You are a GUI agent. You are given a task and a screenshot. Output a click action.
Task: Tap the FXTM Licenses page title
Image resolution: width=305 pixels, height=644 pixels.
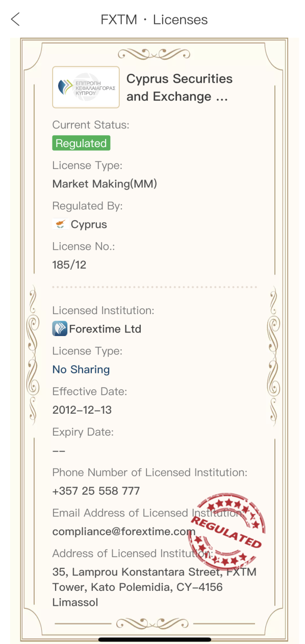154,20
